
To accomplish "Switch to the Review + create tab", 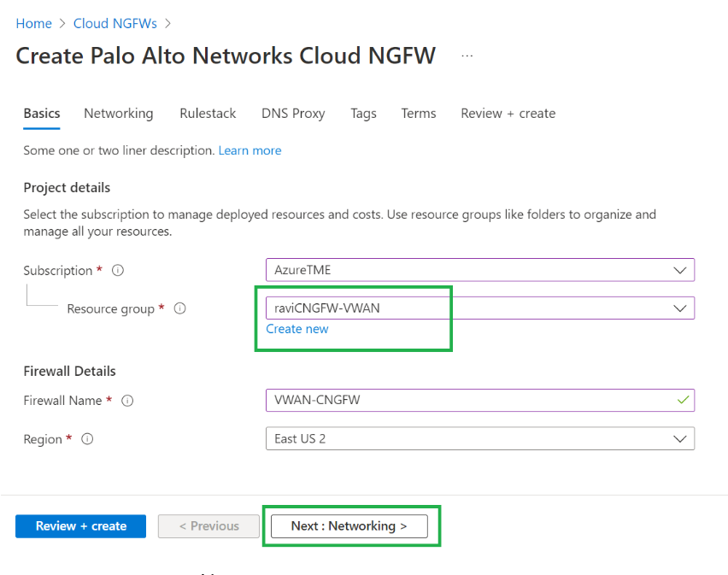I will coord(508,114).
